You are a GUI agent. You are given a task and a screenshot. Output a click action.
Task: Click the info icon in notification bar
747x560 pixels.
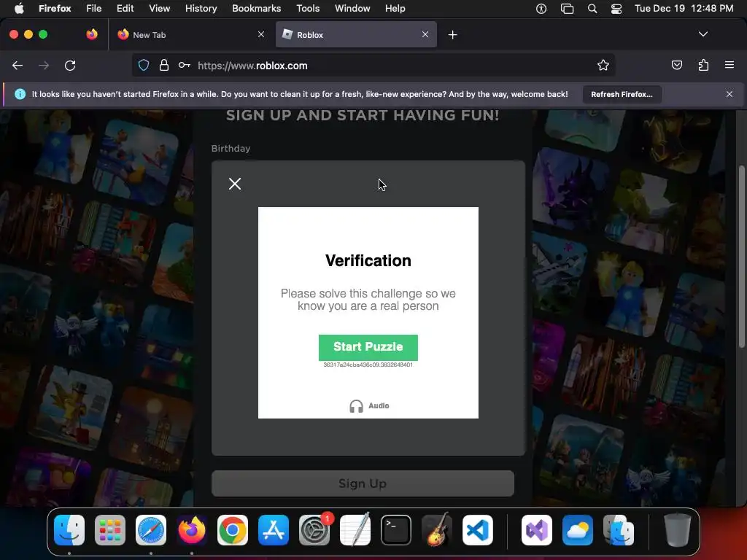click(20, 94)
